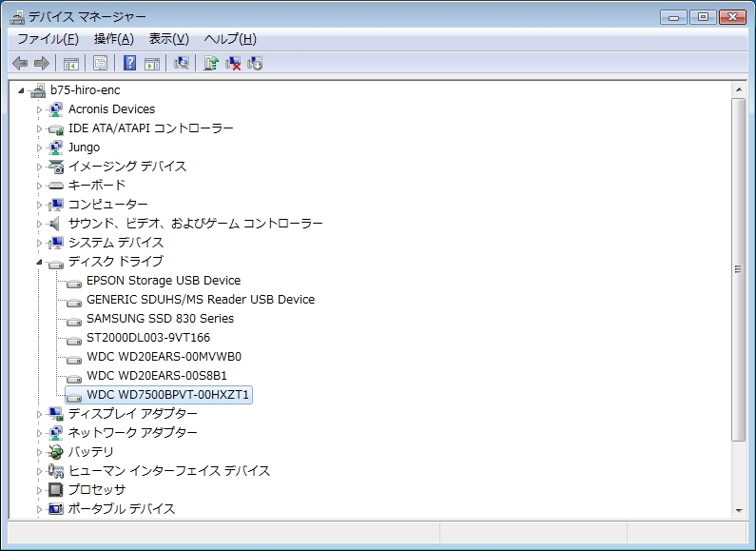
Task: Scan for hardware changes toolbar icon
Action: tap(182, 63)
